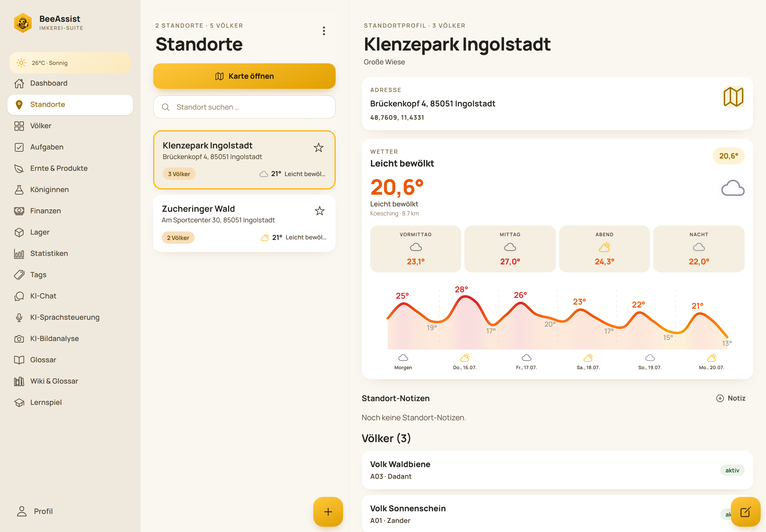This screenshot has height=532, width=766.
Task: Click the Morgen forecast cloud icon
Action: (403, 358)
